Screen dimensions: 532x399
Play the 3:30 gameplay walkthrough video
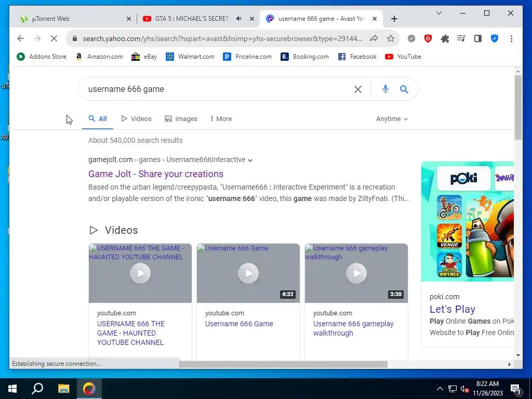tap(356, 273)
